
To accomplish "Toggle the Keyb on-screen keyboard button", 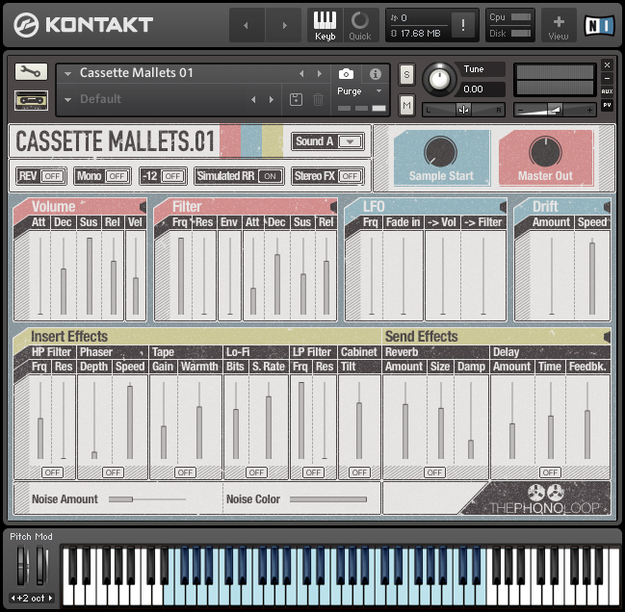I will 325,26.
